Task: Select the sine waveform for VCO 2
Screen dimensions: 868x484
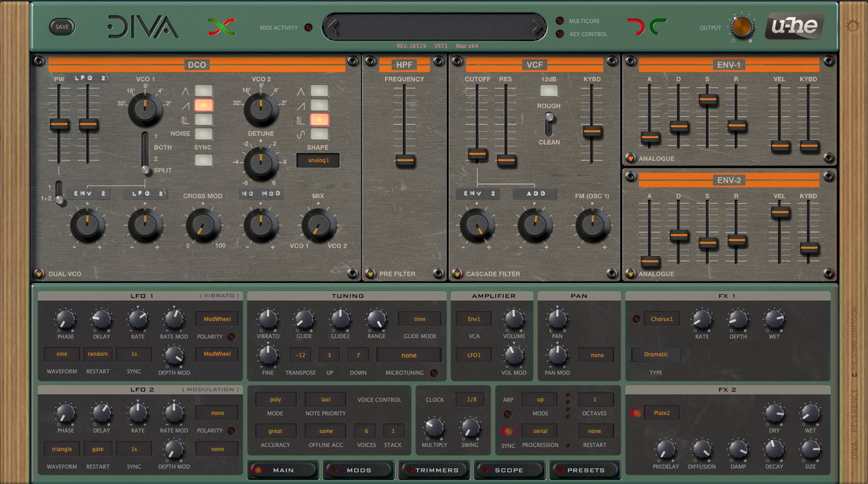Action: (x=319, y=134)
